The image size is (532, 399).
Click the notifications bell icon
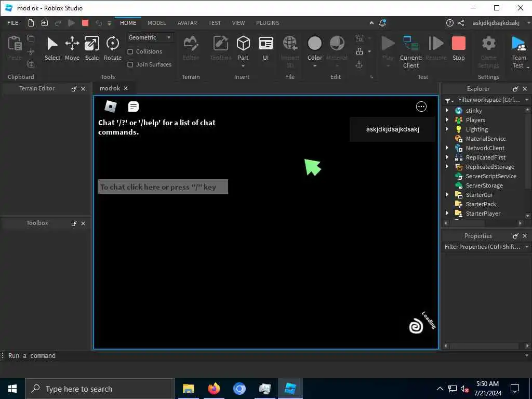pos(382,23)
